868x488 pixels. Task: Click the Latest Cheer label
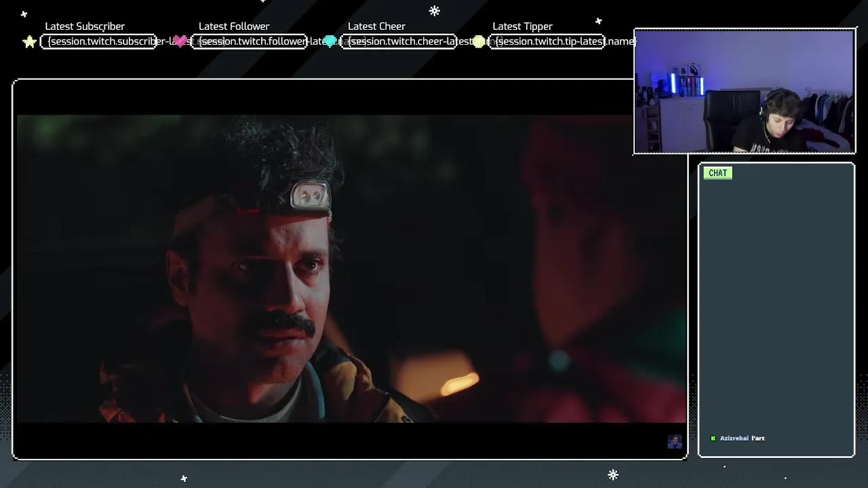coord(376,26)
